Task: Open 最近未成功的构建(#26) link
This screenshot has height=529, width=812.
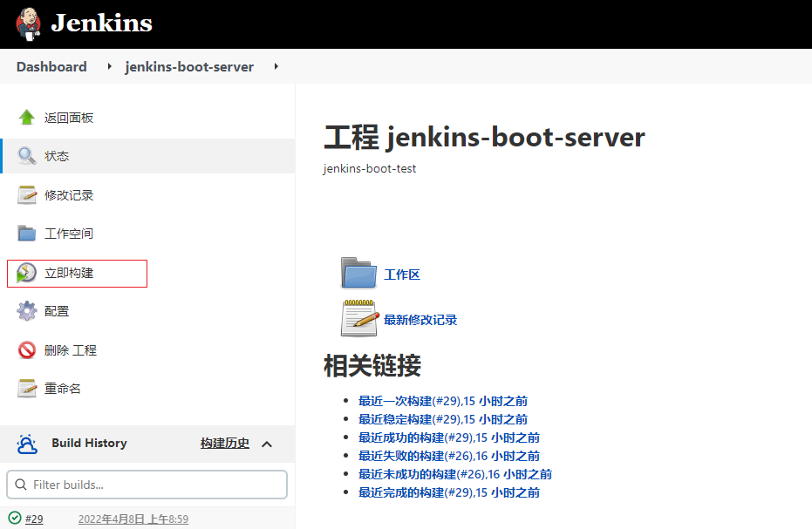Action: pos(455,474)
